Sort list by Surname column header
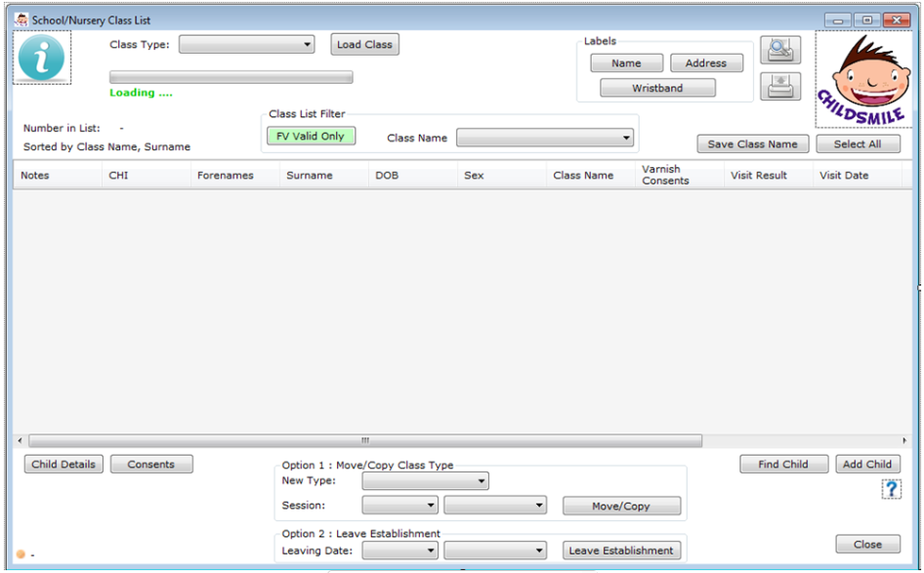The image size is (924, 573). tap(309, 176)
